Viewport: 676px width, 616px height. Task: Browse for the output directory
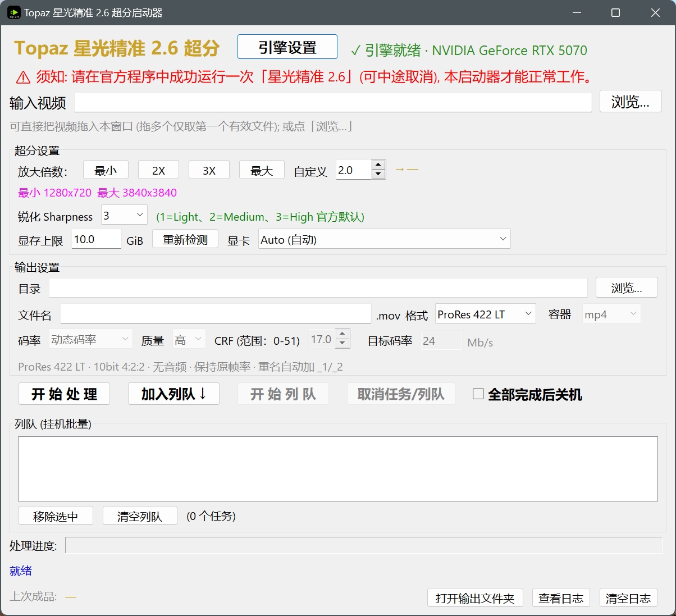[x=627, y=288]
